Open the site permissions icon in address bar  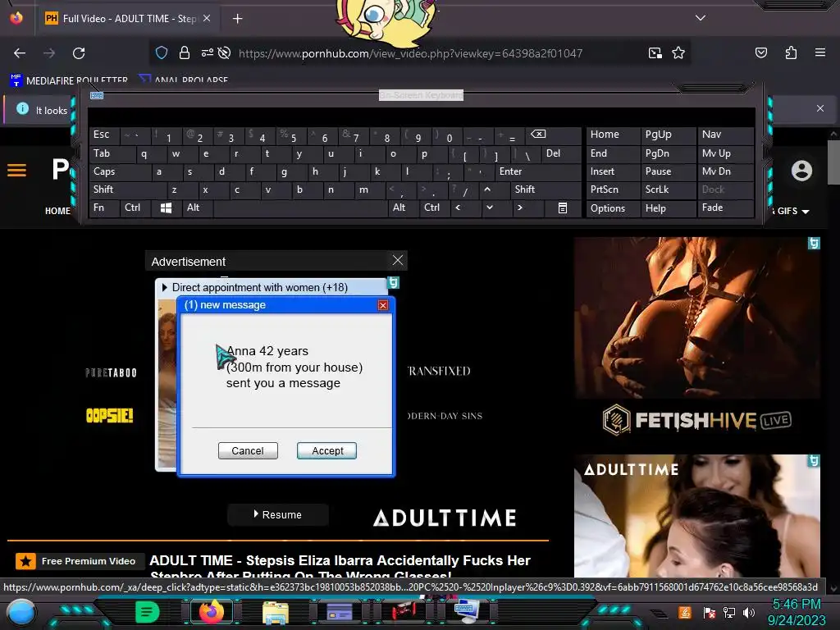click(207, 52)
